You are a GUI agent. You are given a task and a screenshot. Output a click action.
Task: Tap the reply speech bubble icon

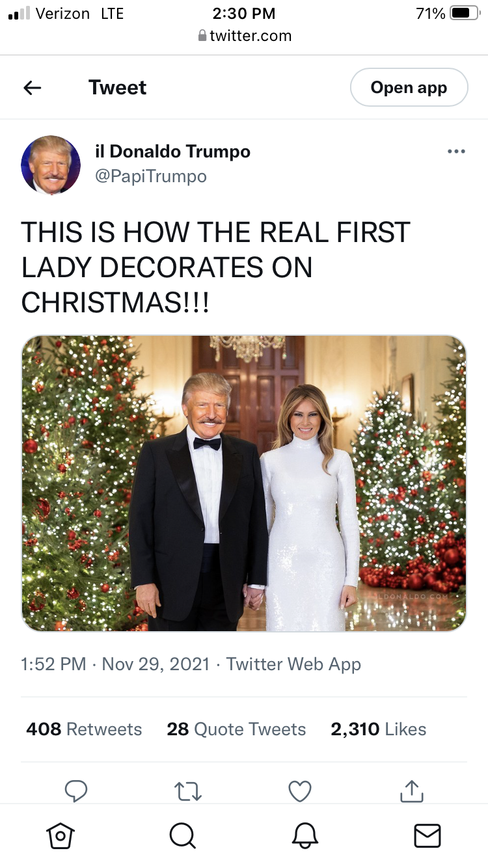[x=76, y=790]
